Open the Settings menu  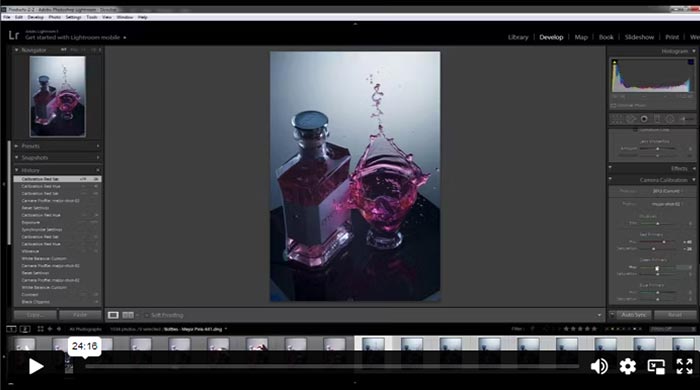pyautogui.click(x=73, y=17)
